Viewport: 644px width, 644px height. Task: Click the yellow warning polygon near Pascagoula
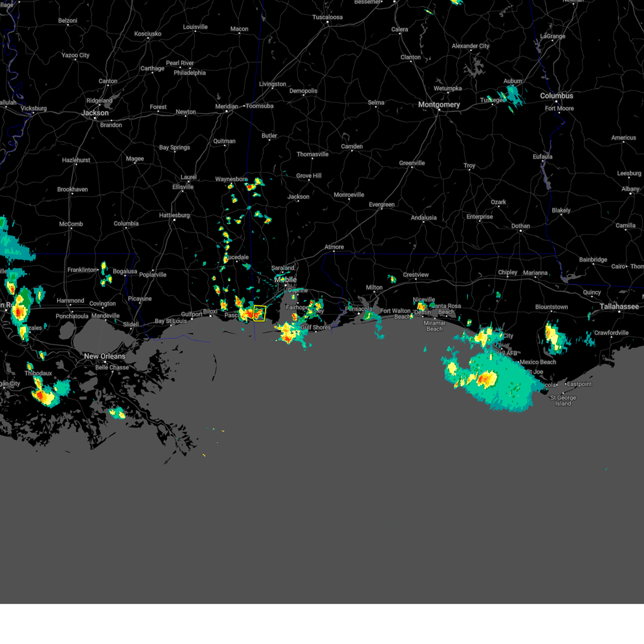(x=260, y=313)
